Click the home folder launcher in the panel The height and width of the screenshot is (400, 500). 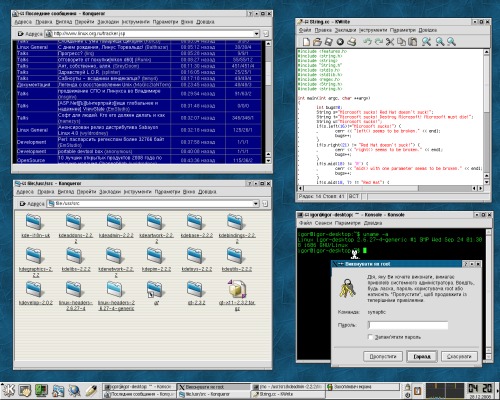pyautogui.click(x=58, y=390)
